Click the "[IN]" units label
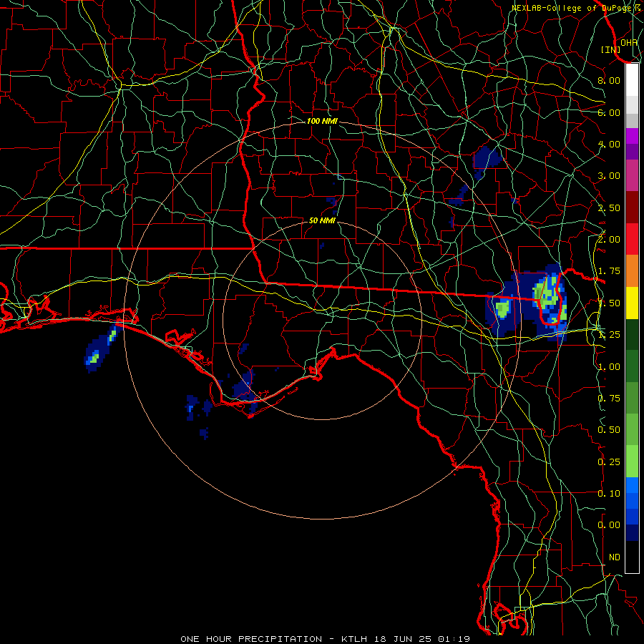 pyautogui.click(x=611, y=49)
